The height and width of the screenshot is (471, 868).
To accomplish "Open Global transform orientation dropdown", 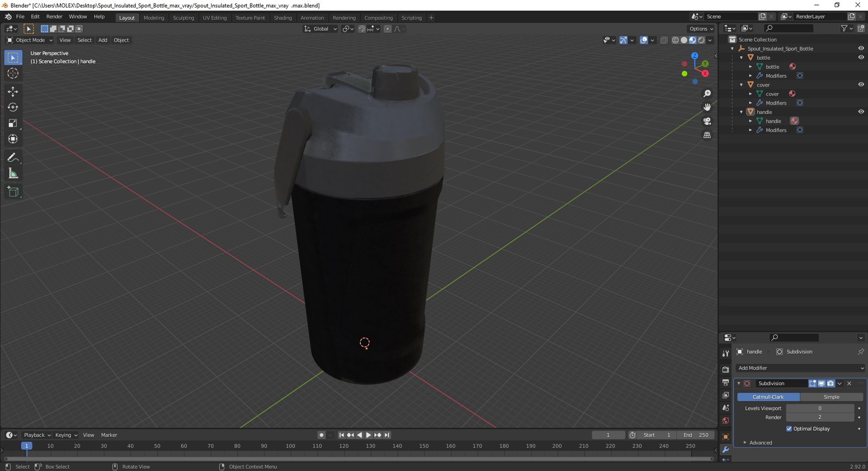I will (321, 29).
